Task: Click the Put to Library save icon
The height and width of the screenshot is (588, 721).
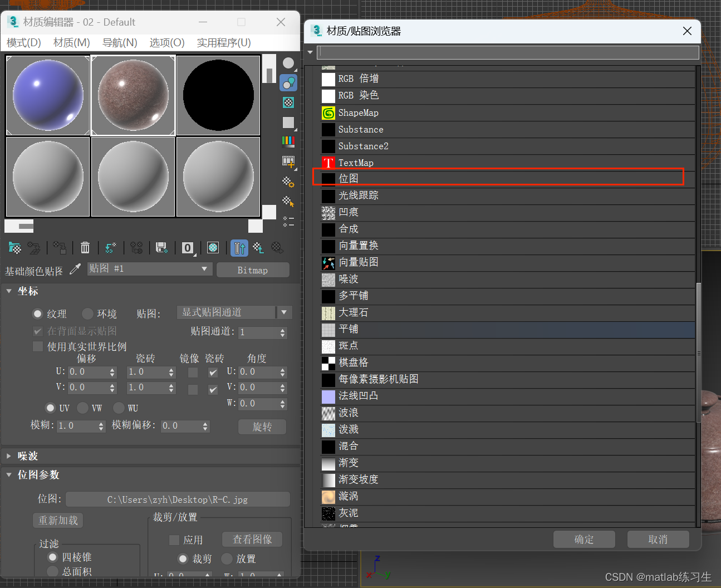Action: pos(162,248)
